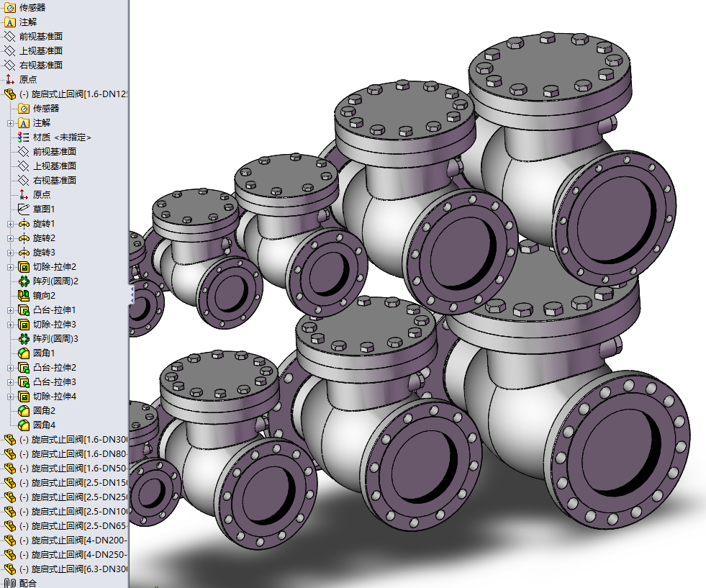Select the 旋转2 label
Screen dimensions: 706x588
tap(44, 238)
